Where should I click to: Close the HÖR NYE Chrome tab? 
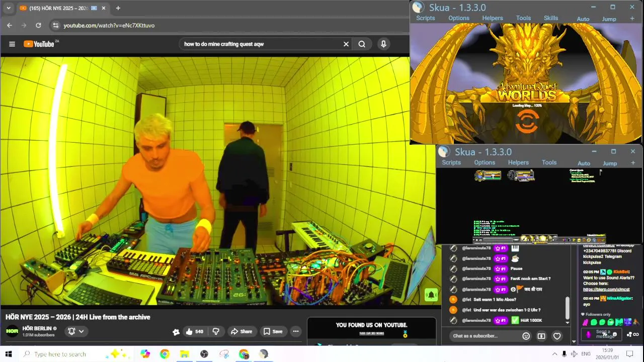point(104,8)
